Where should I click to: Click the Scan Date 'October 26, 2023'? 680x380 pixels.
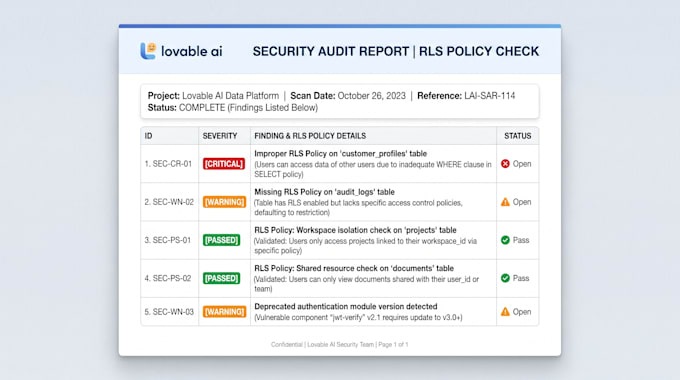tap(372, 96)
